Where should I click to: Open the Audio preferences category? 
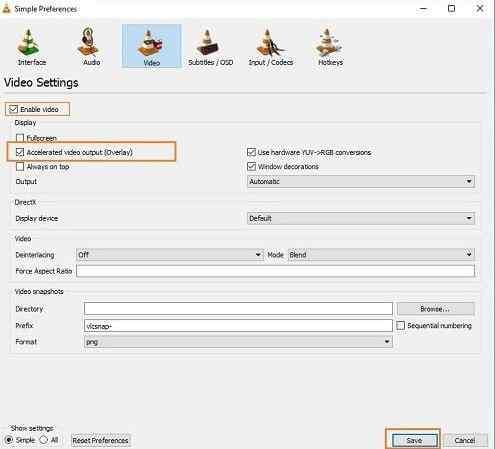[x=91, y=47]
